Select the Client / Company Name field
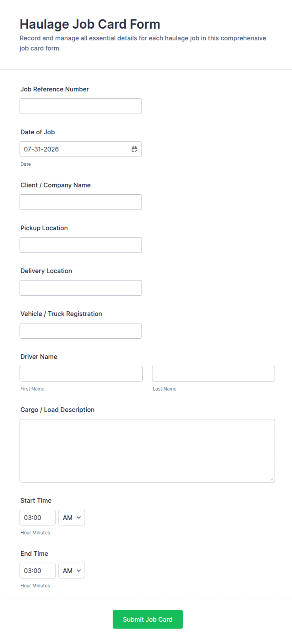The image size is (292, 644). pyautogui.click(x=81, y=202)
